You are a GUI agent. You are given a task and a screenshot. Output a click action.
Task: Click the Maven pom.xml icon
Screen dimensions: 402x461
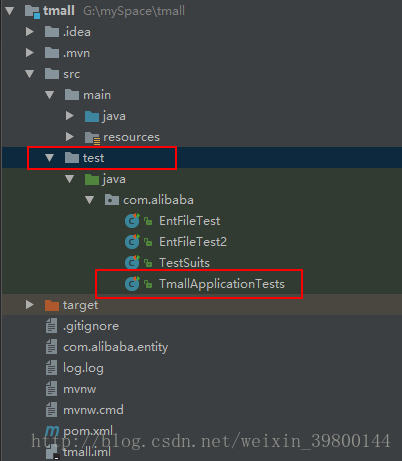pyautogui.click(x=52, y=431)
